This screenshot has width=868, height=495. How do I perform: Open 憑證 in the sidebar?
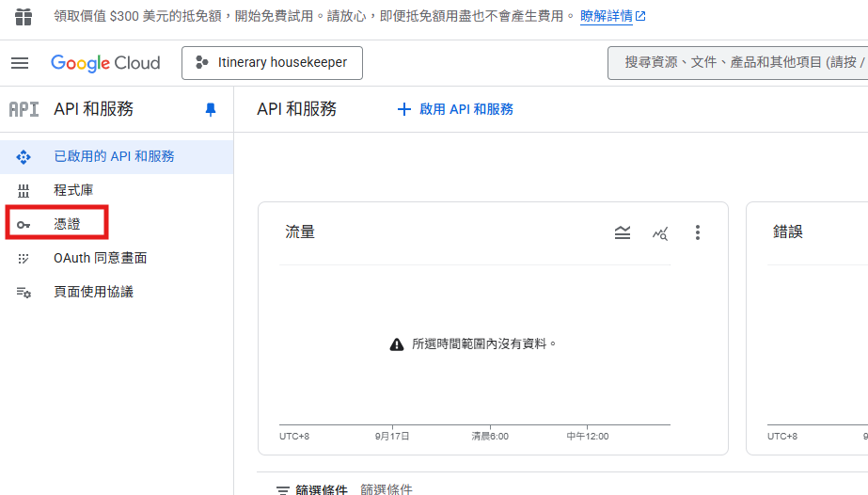coord(117,224)
